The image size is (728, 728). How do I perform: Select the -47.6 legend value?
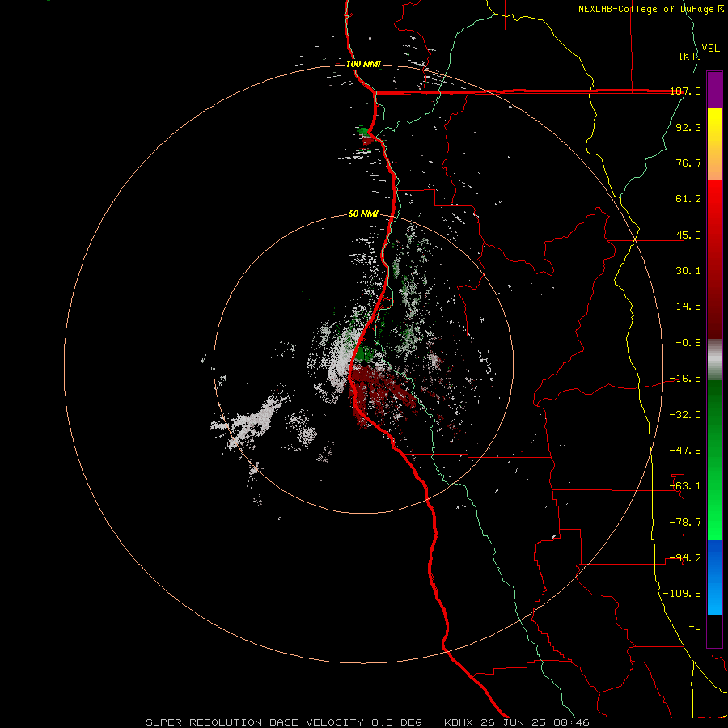685,451
